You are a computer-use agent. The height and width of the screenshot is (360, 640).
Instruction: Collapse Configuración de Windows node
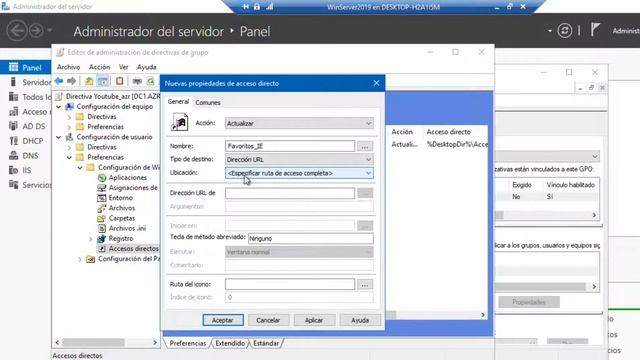click(80, 167)
